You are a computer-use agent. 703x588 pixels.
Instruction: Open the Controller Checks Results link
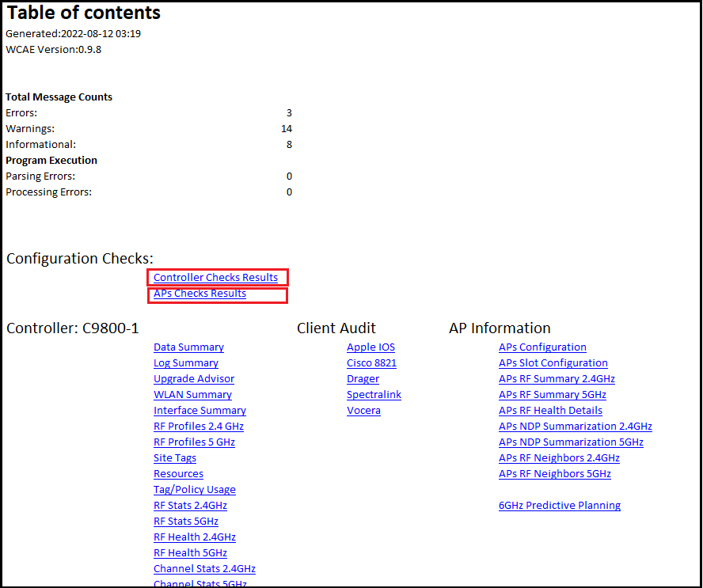215,278
